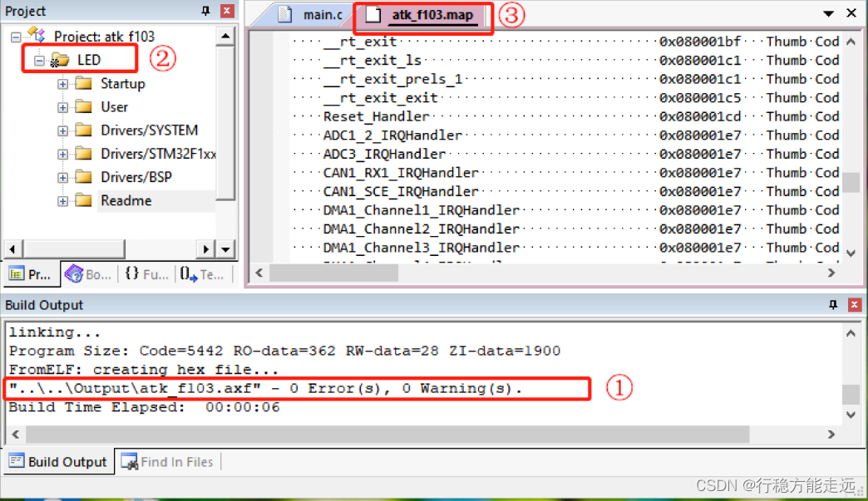Expand the Drivers/SYSTEM folder
Screen dimensions: 868x501
click(x=62, y=131)
